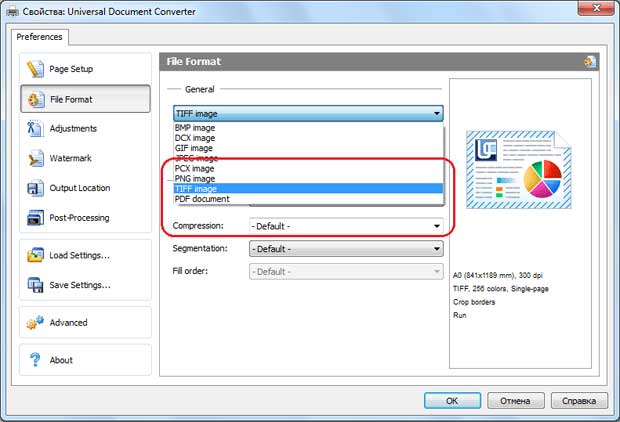Open the Advanced settings
The width and height of the screenshot is (620, 422).
85,322
